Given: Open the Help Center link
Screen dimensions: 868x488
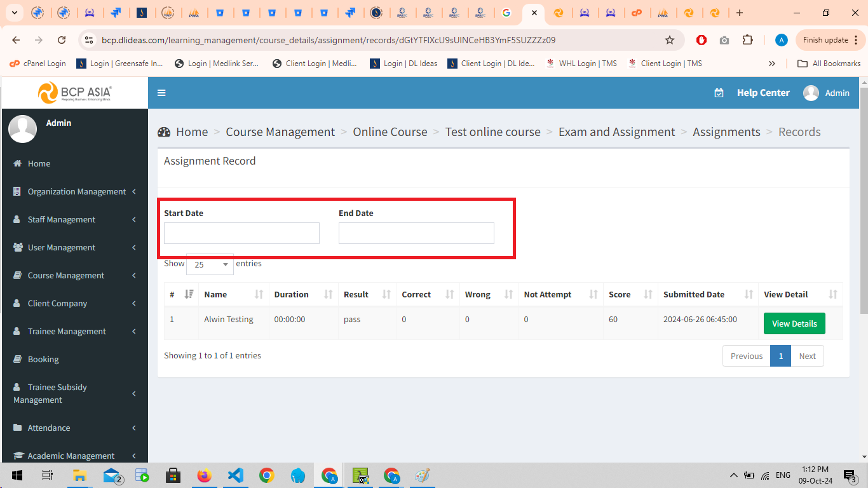Looking at the screenshot, I should 763,93.
